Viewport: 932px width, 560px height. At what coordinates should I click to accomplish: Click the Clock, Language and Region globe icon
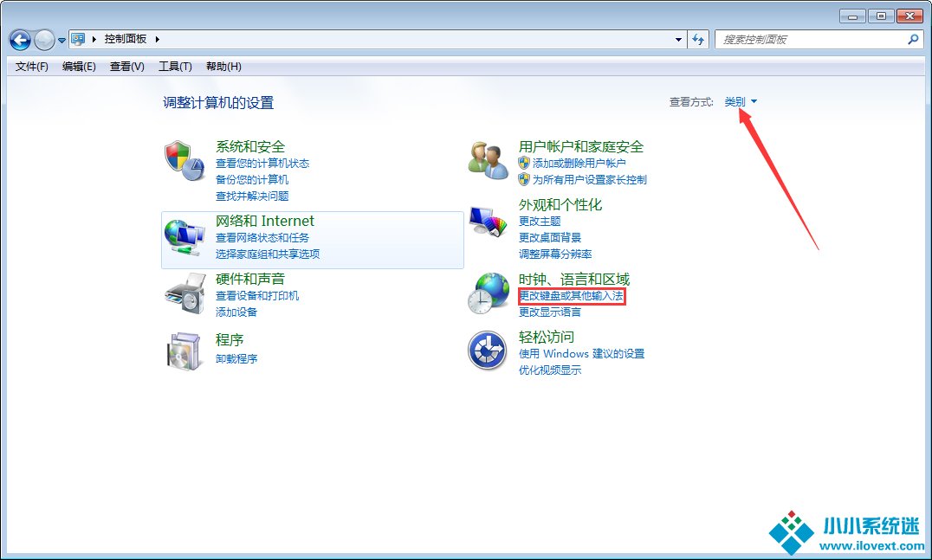point(488,293)
